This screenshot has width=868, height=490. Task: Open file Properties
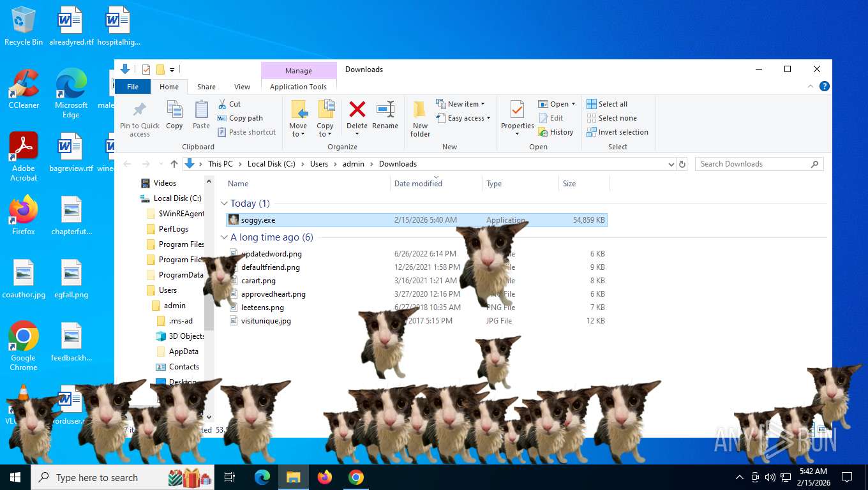tap(518, 118)
